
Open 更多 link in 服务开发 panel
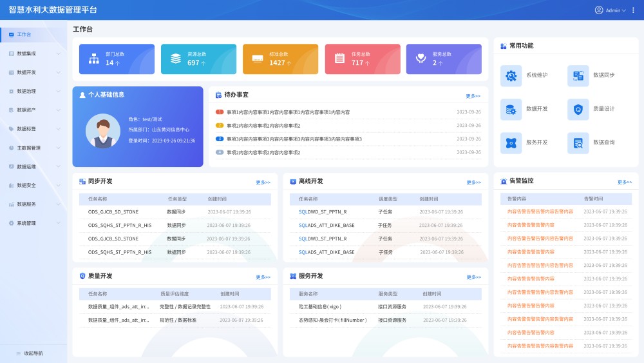click(473, 277)
